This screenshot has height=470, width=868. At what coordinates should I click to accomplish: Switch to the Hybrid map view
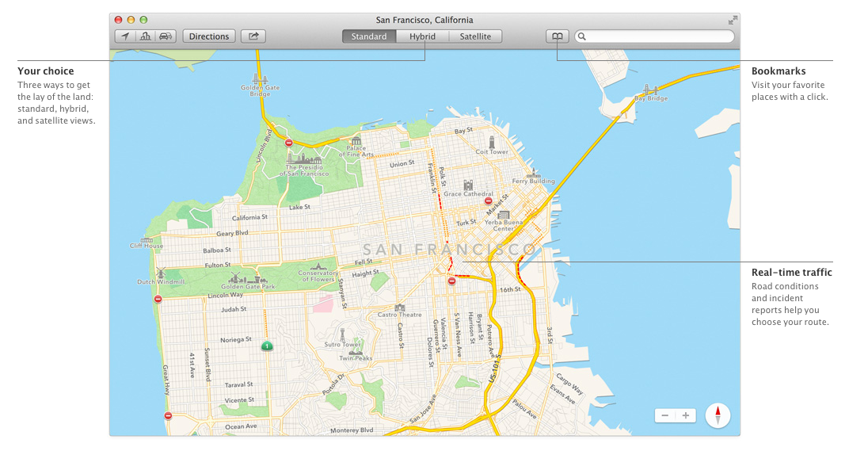(422, 36)
